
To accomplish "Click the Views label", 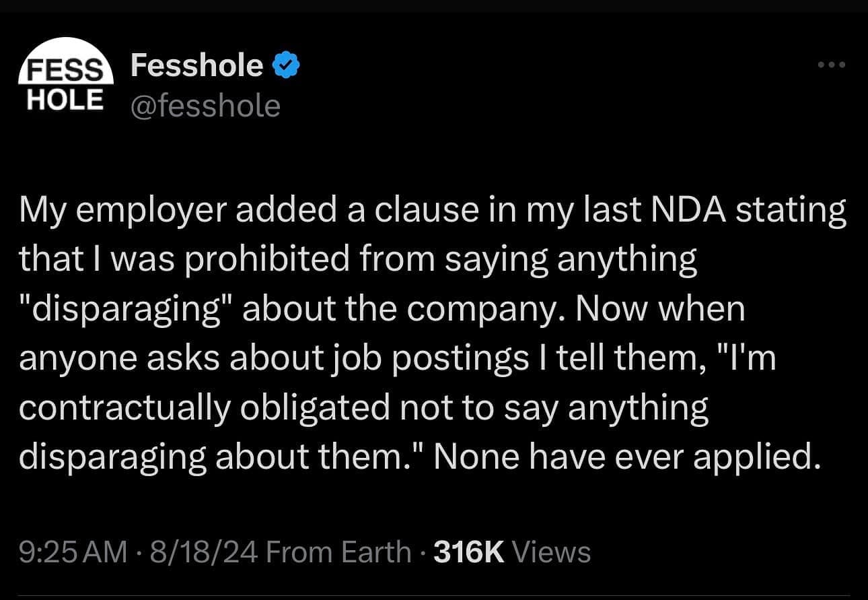I will pos(551,552).
